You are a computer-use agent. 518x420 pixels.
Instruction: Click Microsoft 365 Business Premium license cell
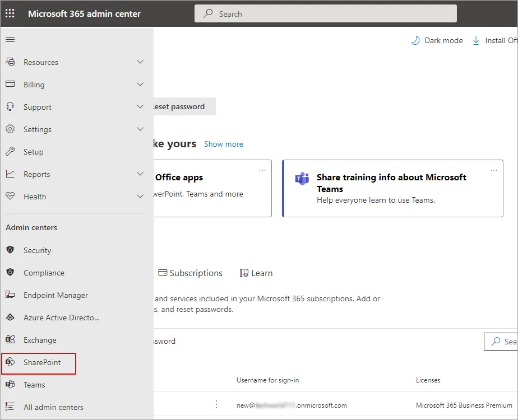click(x=464, y=405)
